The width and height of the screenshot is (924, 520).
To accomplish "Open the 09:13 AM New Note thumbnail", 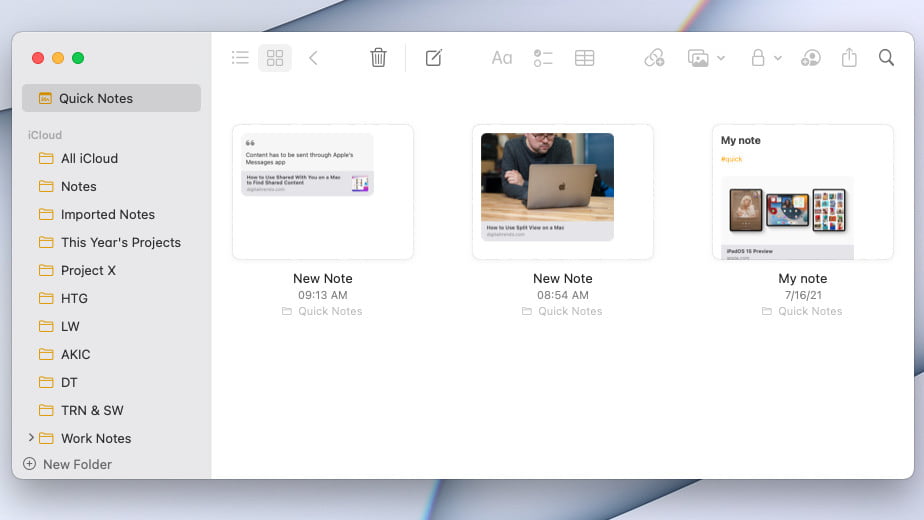I will point(323,192).
